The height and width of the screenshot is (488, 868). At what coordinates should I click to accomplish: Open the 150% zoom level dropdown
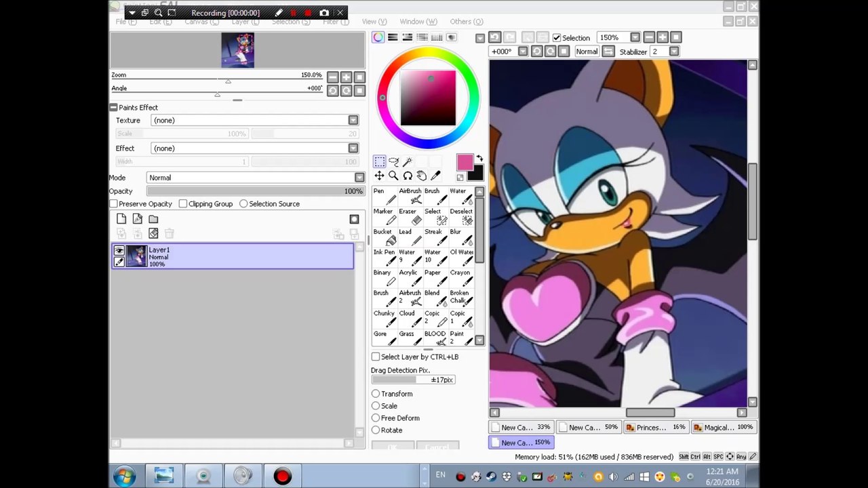click(635, 37)
